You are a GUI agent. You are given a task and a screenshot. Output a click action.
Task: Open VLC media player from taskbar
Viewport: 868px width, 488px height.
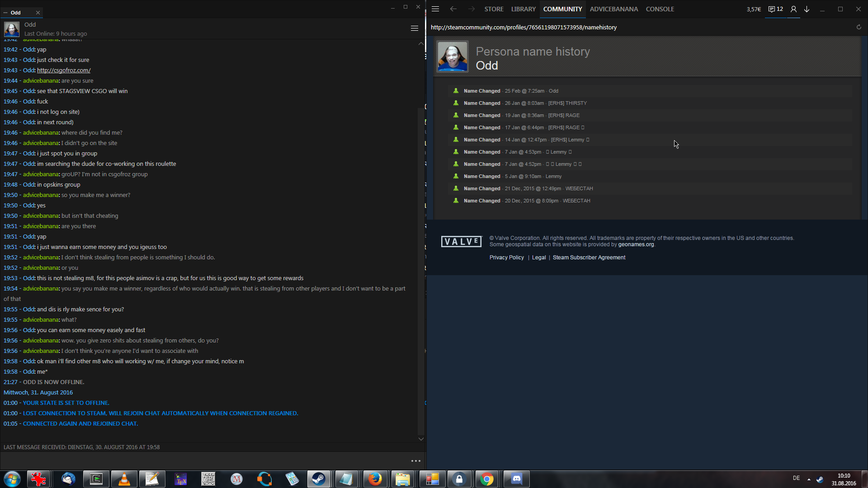[x=124, y=479]
